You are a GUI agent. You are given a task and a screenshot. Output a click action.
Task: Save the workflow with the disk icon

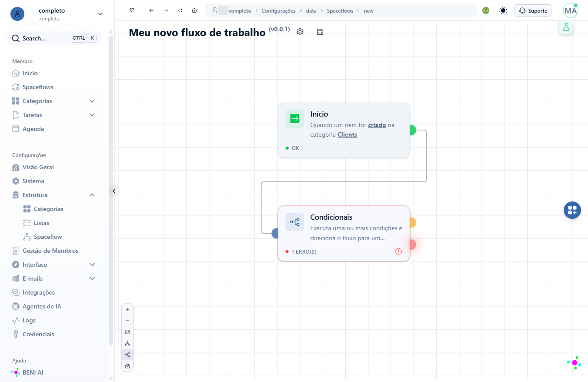[320, 32]
